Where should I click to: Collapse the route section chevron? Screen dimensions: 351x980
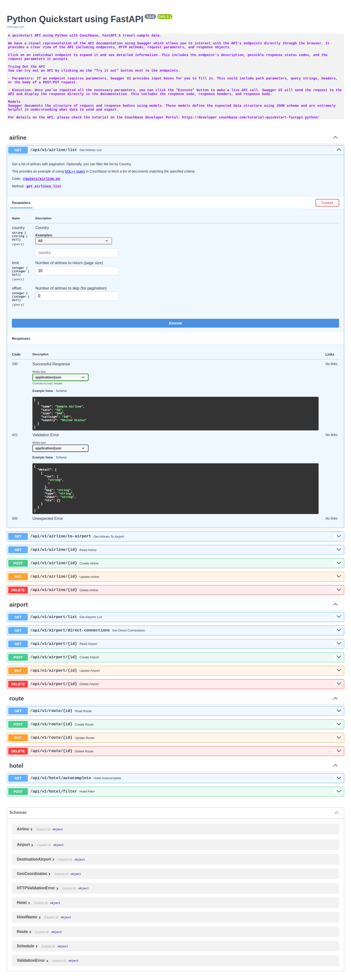click(x=335, y=698)
